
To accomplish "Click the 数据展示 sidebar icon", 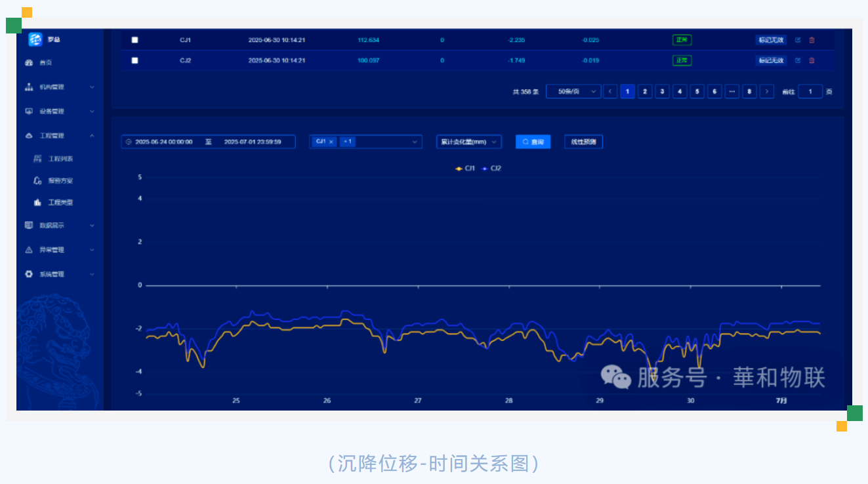I will pyautogui.click(x=28, y=225).
